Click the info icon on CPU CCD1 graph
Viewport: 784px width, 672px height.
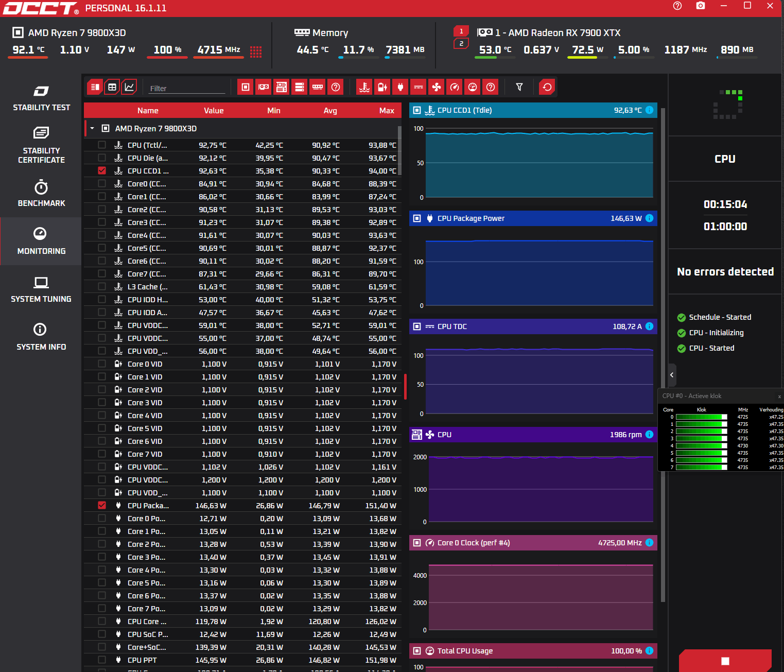[650, 110]
